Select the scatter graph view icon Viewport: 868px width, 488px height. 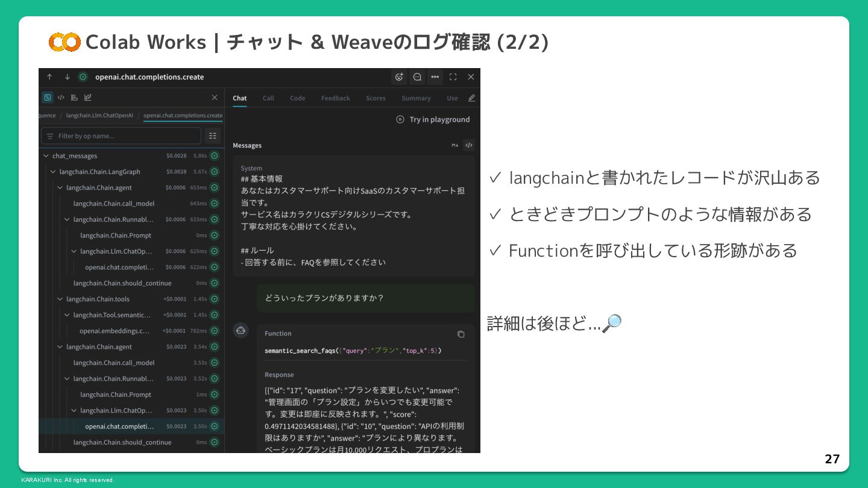pyautogui.click(x=88, y=98)
